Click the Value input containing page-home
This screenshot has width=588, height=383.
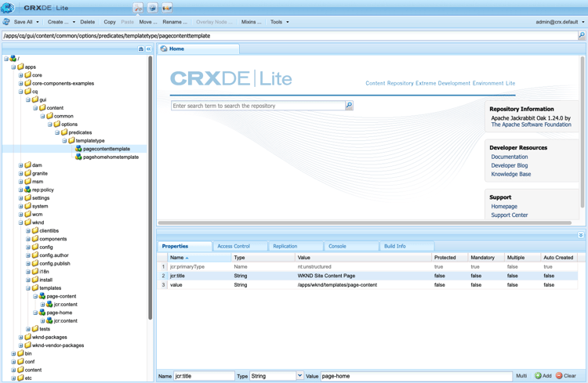(x=416, y=376)
